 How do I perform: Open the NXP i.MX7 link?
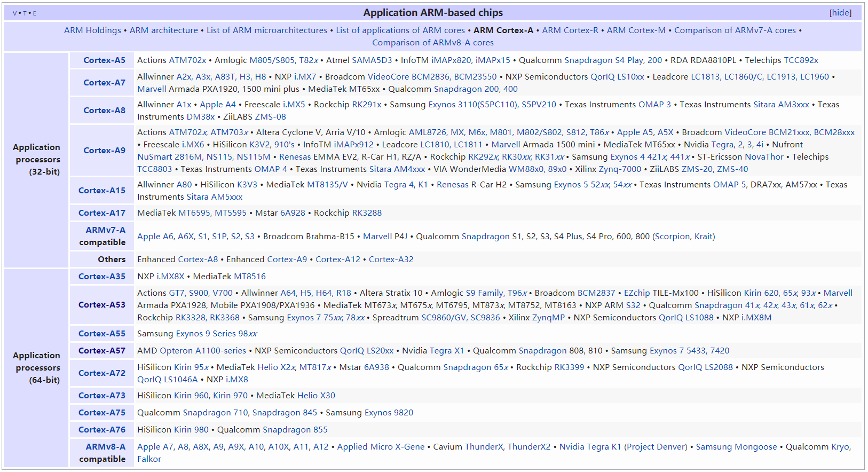305,77
